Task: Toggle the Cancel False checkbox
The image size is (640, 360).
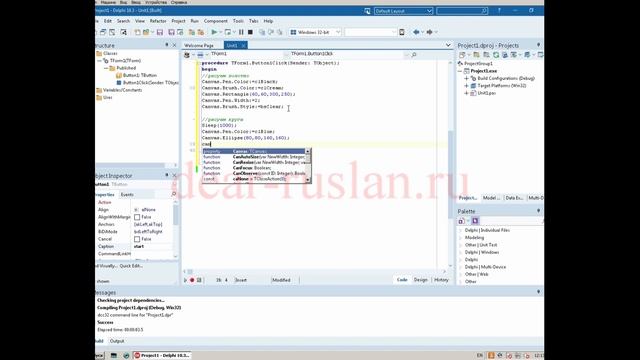Action: tap(137, 239)
